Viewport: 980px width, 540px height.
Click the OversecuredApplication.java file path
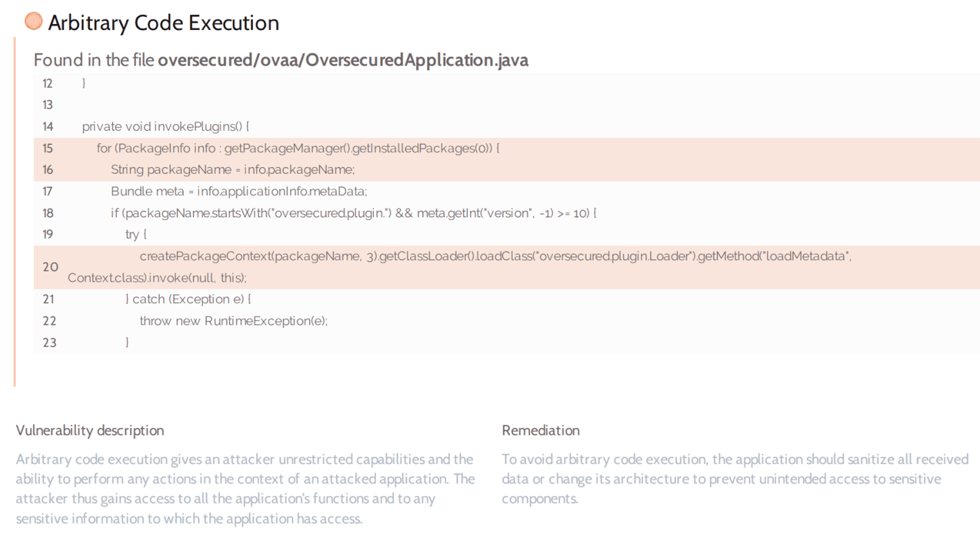pyautogui.click(x=343, y=60)
